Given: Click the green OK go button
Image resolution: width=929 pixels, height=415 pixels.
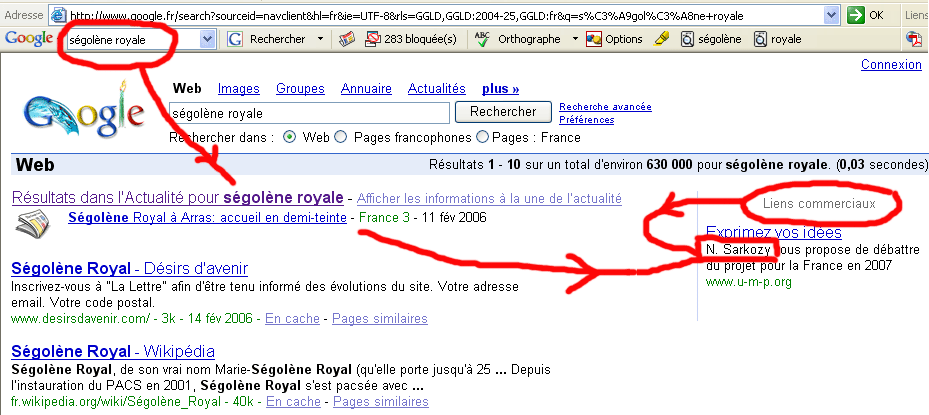Looking at the screenshot, I should [x=866, y=15].
